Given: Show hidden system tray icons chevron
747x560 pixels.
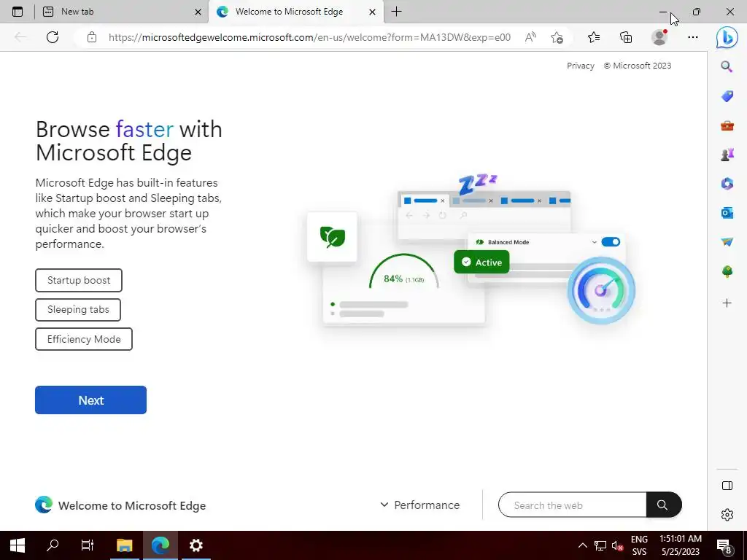Looking at the screenshot, I should pyautogui.click(x=583, y=545).
